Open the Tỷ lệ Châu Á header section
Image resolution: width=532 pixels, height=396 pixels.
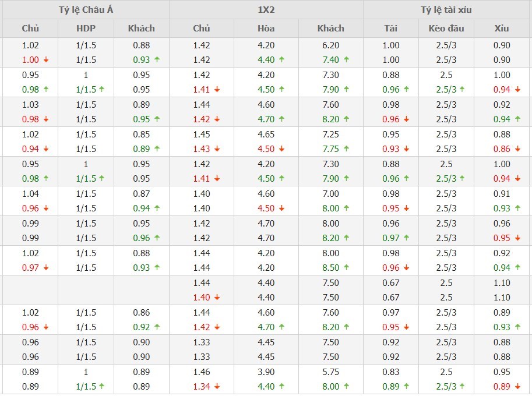[84, 10]
